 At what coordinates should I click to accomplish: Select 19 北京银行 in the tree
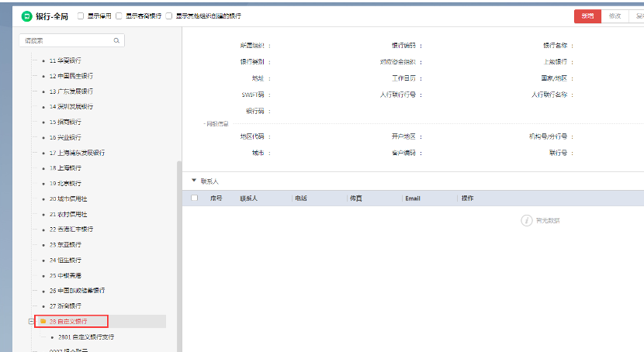tap(65, 184)
